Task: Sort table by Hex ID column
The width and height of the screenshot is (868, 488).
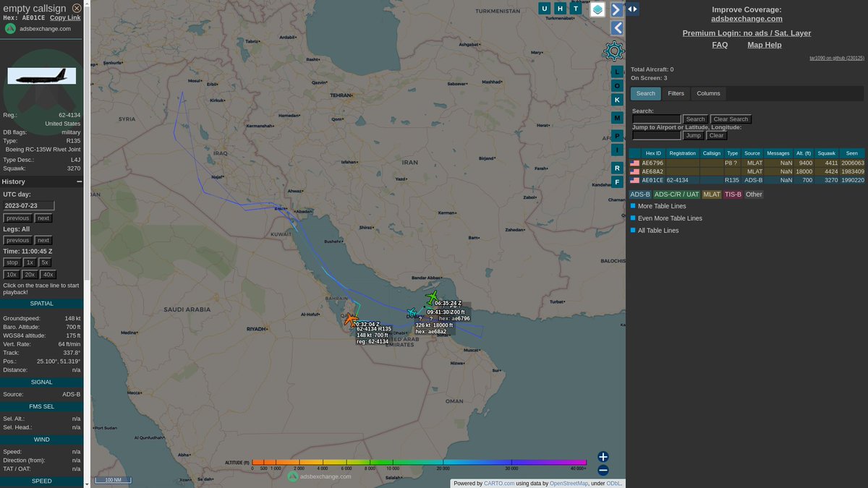Action: [653, 153]
